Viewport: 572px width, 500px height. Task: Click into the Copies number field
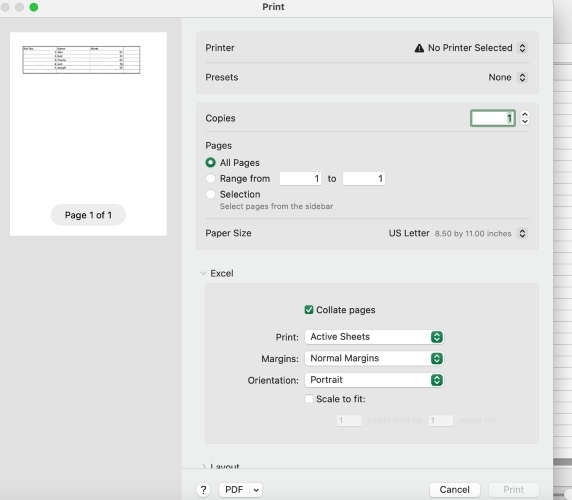493,118
